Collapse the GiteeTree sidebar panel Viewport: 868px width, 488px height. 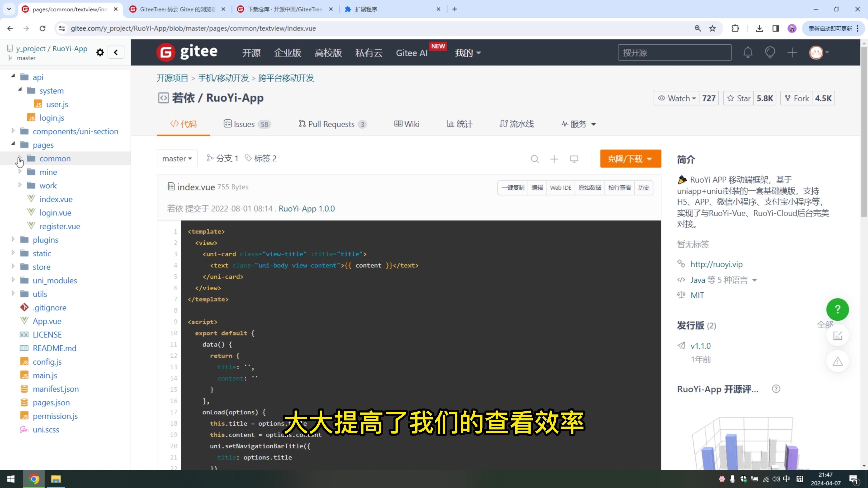(116, 53)
